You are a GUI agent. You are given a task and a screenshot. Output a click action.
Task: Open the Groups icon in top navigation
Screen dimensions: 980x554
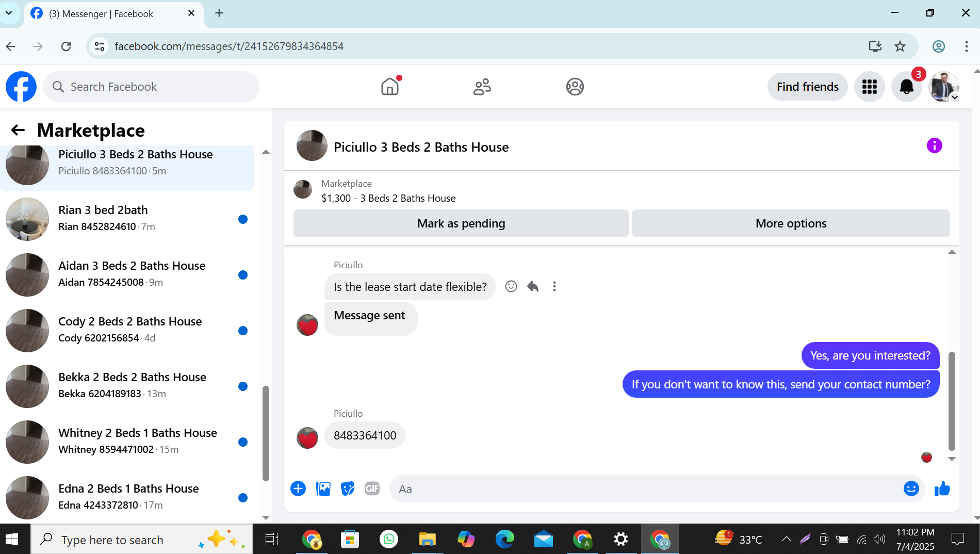pos(575,87)
